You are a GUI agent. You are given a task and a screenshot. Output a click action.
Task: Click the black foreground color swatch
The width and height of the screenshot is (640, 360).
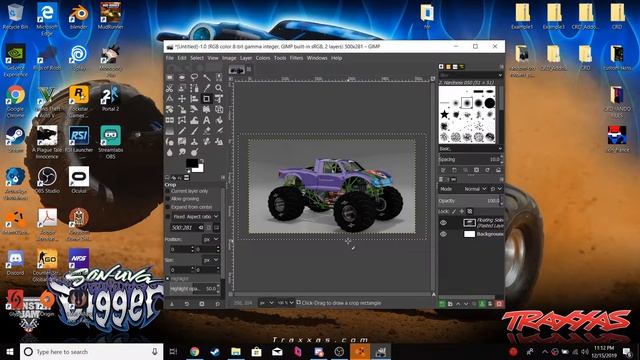tap(191, 163)
